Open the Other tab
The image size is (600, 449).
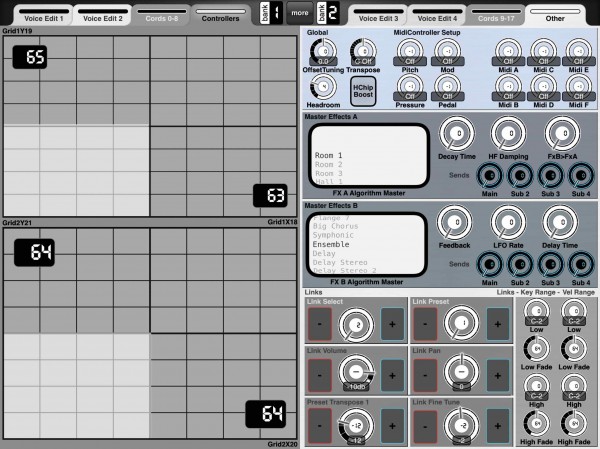tap(555, 15)
